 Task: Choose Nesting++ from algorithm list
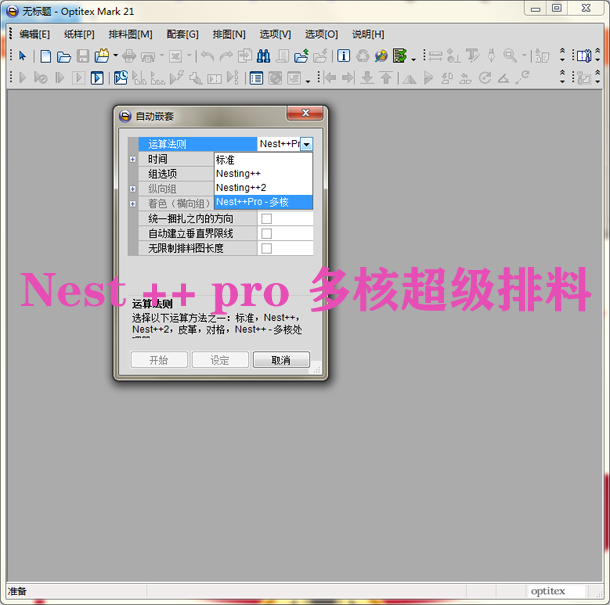263,174
